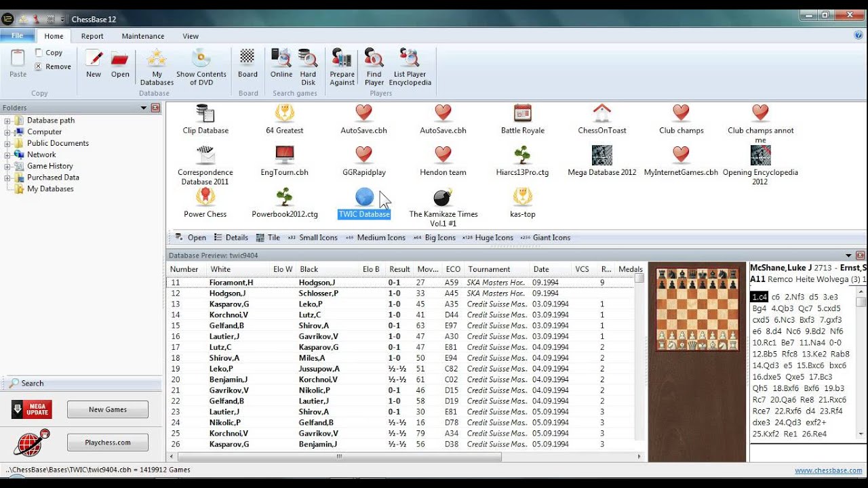This screenshot has width=868, height=488.
Task: Select the EngTourn.cbh database
Action: pos(285,161)
